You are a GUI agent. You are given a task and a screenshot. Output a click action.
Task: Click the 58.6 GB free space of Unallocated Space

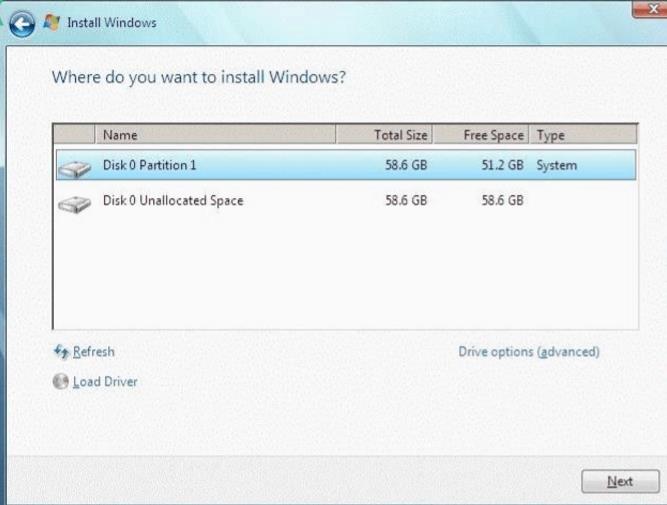502,200
